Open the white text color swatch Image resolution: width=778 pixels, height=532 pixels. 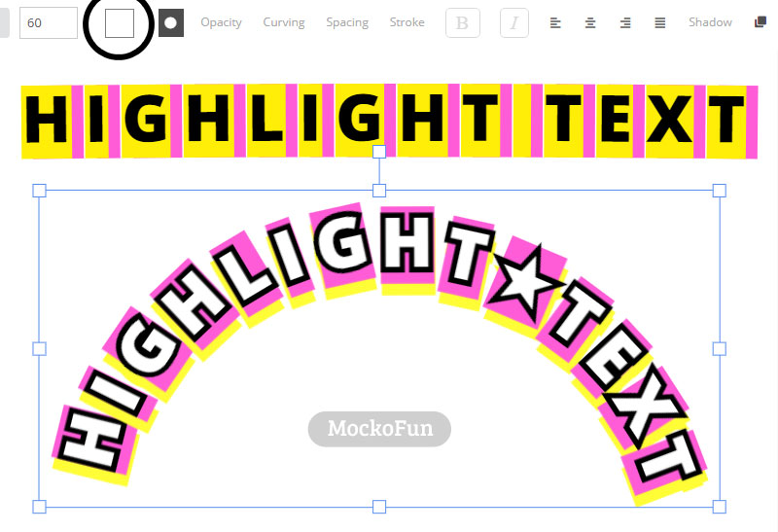120,23
